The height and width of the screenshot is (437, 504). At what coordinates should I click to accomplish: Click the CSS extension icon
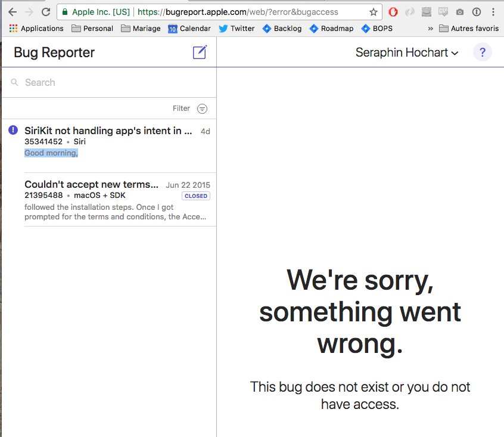click(x=443, y=12)
